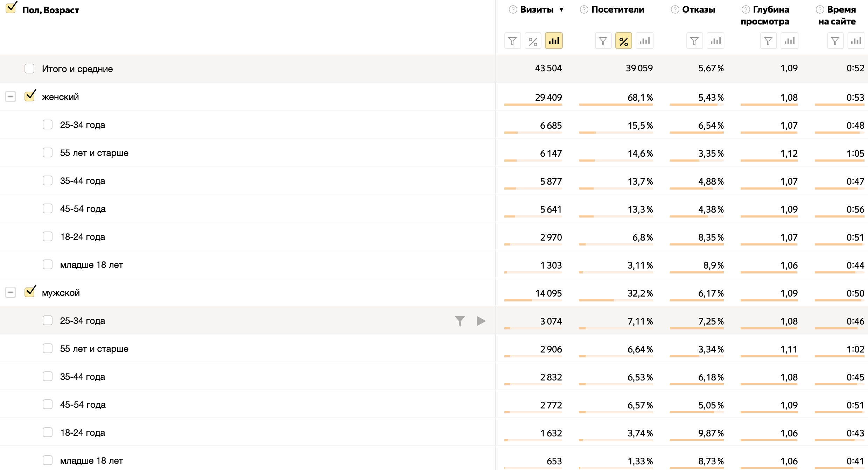Click the percent icon under Посетители
Screen dimensions: 868x470
624,41
